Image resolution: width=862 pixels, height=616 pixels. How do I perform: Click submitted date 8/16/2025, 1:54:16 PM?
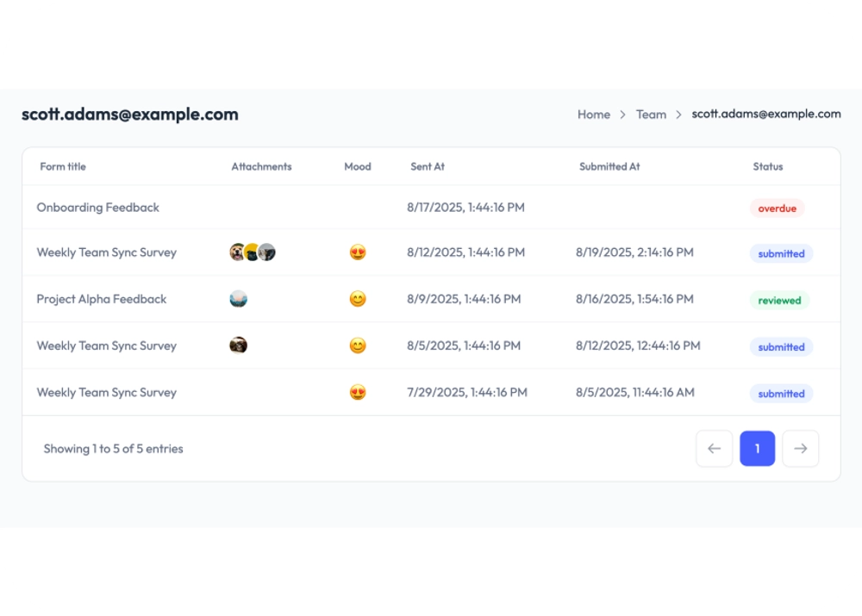634,299
